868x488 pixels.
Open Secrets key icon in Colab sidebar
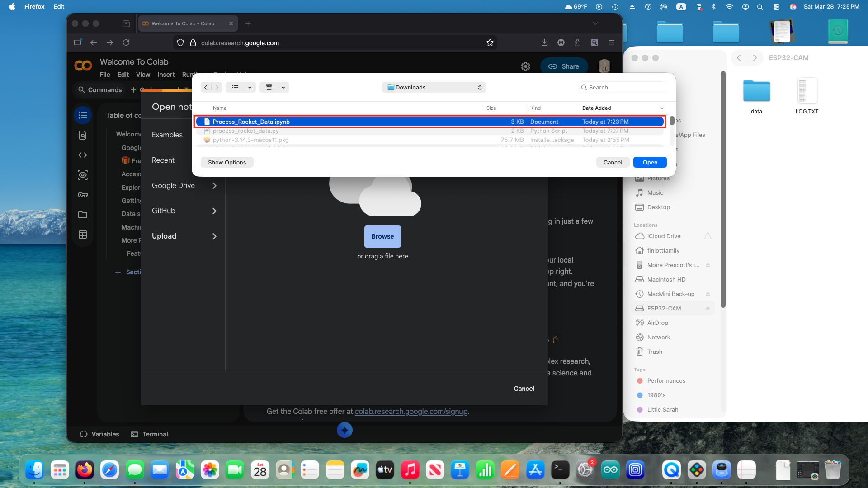tap(83, 195)
